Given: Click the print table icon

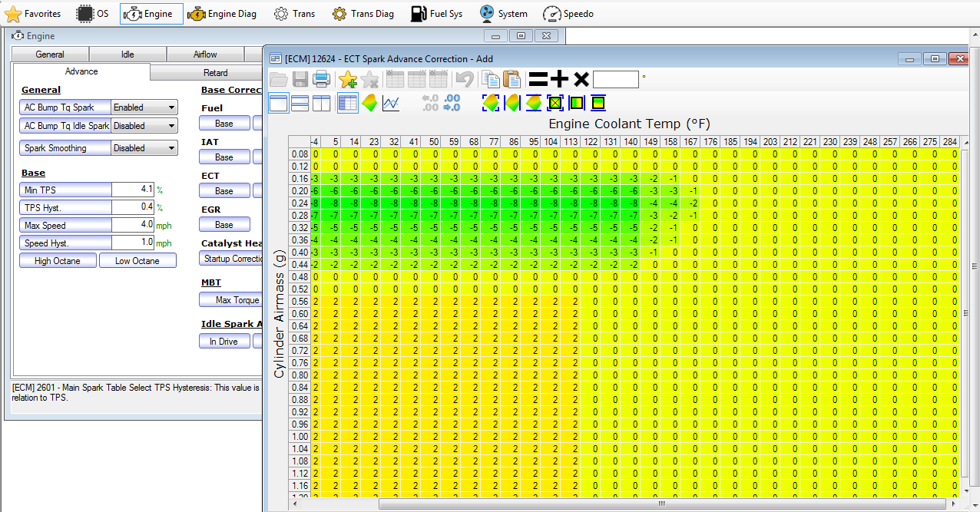Looking at the screenshot, I should [322, 79].
